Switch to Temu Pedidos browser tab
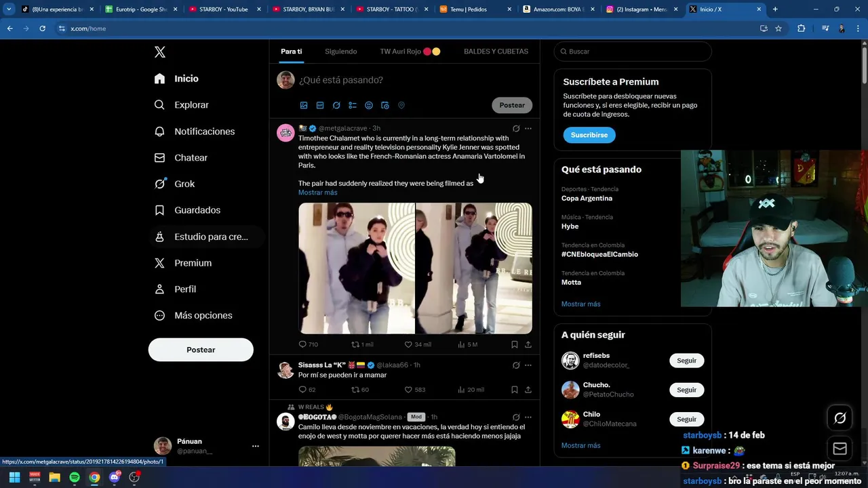The image size is (868, 488). (x=476, y=9)
